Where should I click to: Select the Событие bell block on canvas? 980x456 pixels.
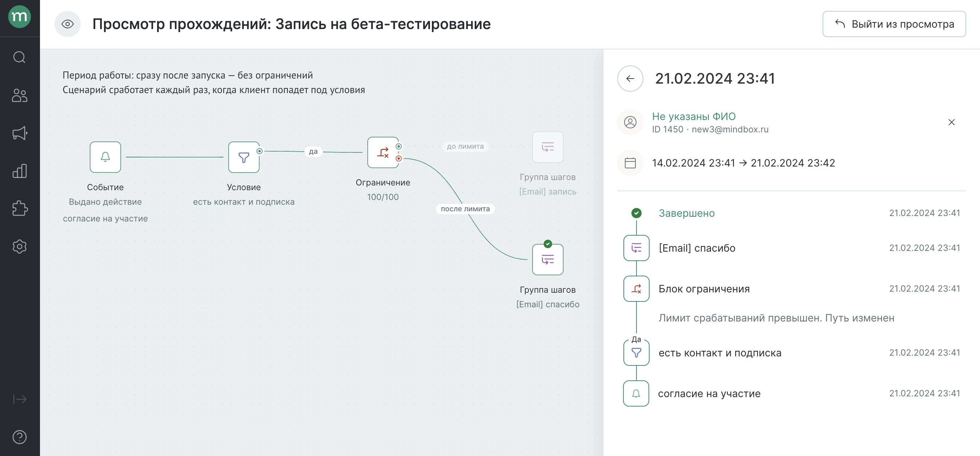coord(105,157)
